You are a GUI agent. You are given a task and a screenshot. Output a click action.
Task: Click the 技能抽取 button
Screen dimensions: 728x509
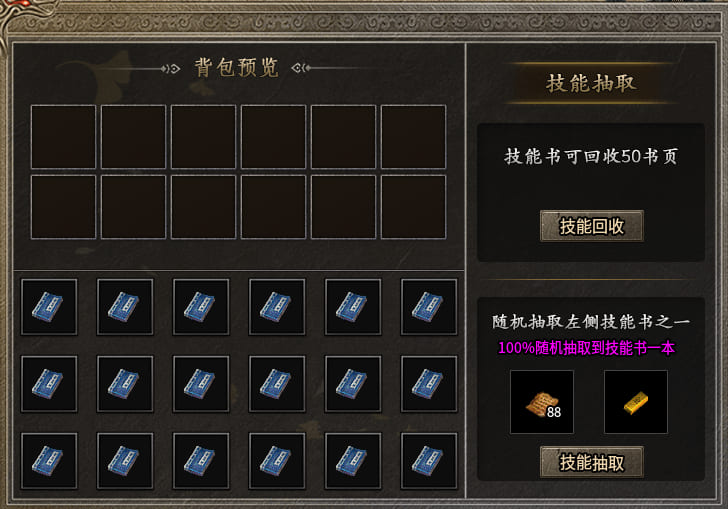click(x=592, y=462)
